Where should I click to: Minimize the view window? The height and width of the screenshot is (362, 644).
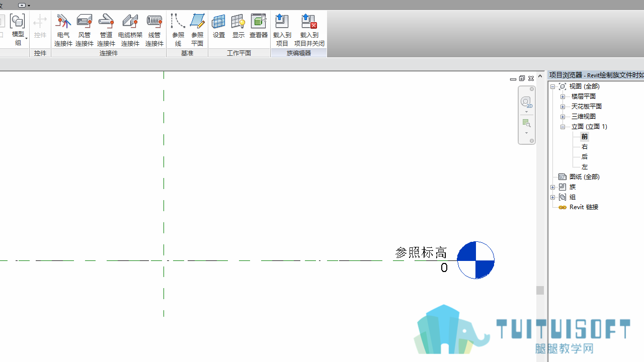[x=513, y=79]
